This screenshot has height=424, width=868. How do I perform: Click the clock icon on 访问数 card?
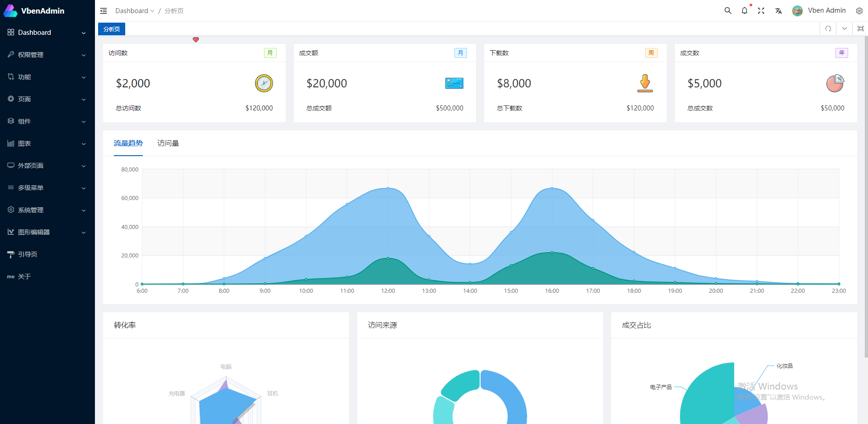tap(264, 83)
